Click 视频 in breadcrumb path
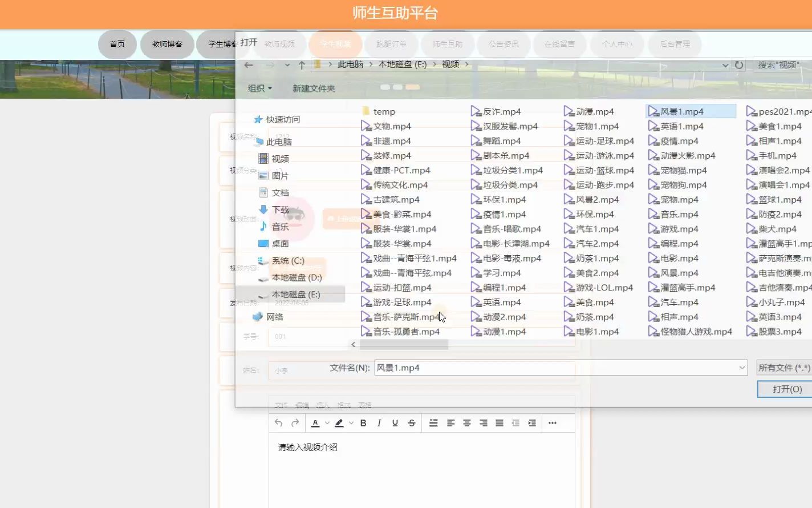812x508 pixels. [450, 64]
